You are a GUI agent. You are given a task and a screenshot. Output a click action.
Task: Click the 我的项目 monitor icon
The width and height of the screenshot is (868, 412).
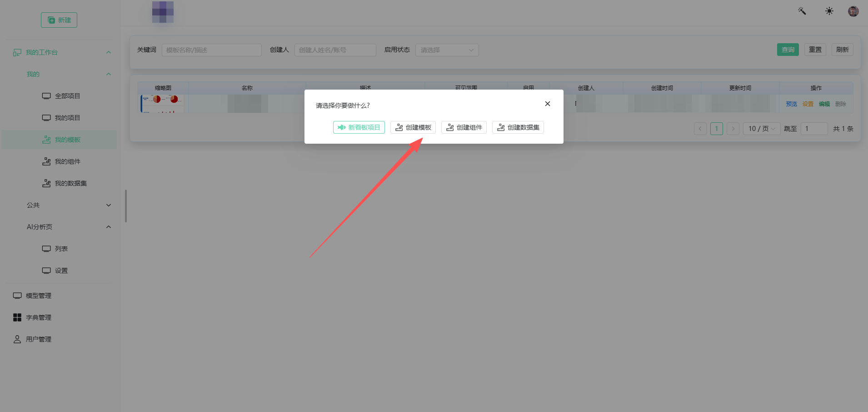tap(46, 118)
